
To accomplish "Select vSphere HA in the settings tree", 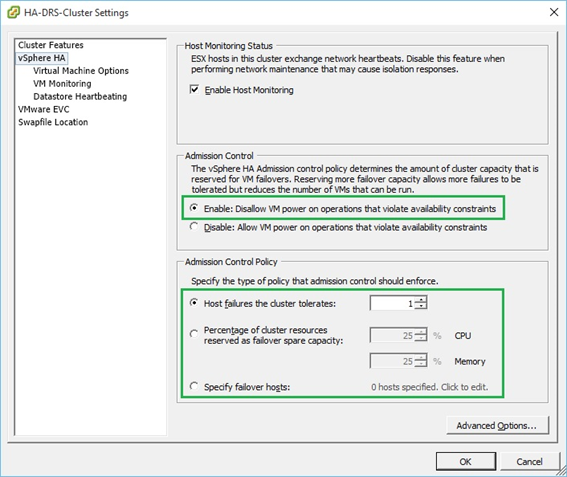I will coord(42,58).
